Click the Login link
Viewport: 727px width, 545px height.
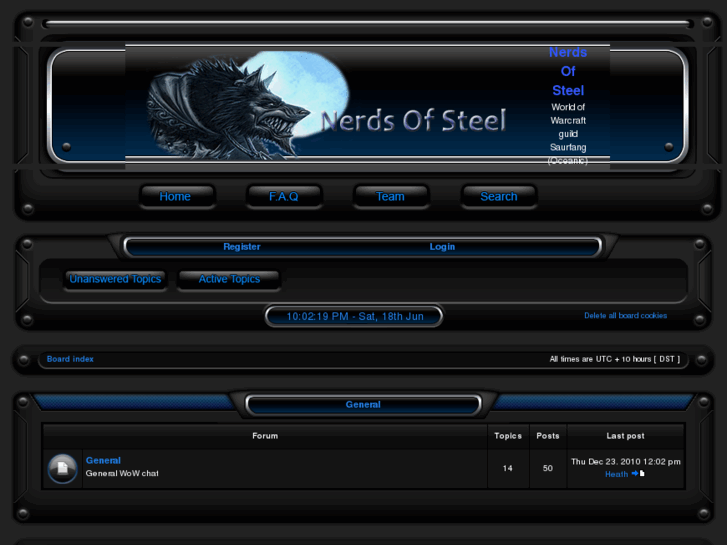442,247
